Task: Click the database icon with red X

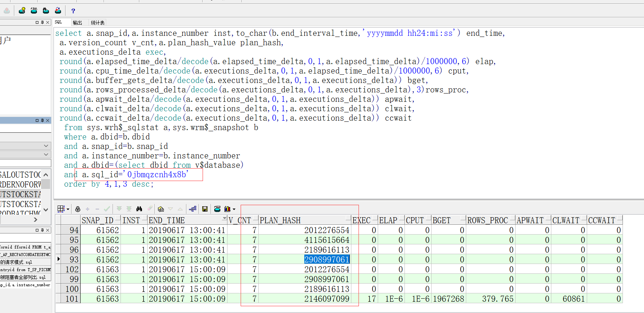Action: pos(58,11)
